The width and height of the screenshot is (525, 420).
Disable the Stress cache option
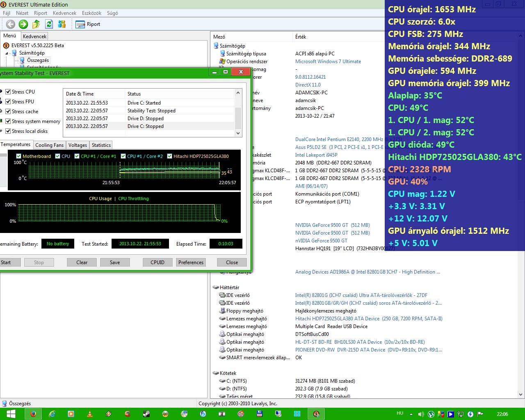[8, 112]
